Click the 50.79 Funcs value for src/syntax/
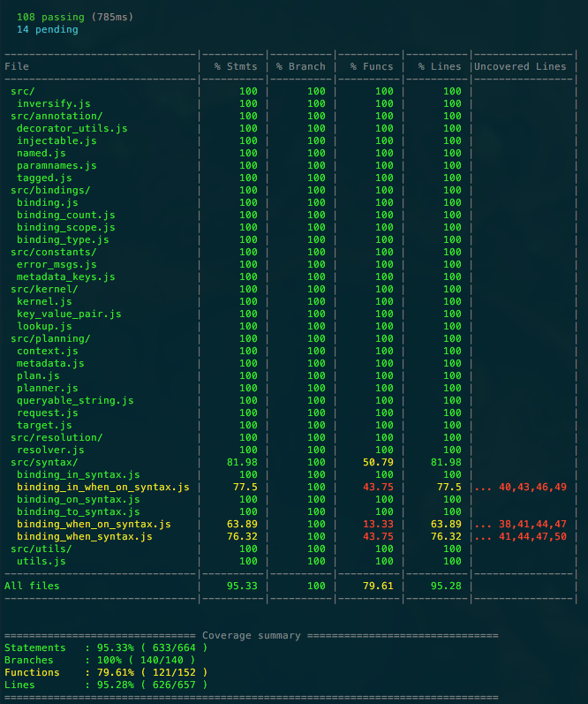 tap(378, 463)
